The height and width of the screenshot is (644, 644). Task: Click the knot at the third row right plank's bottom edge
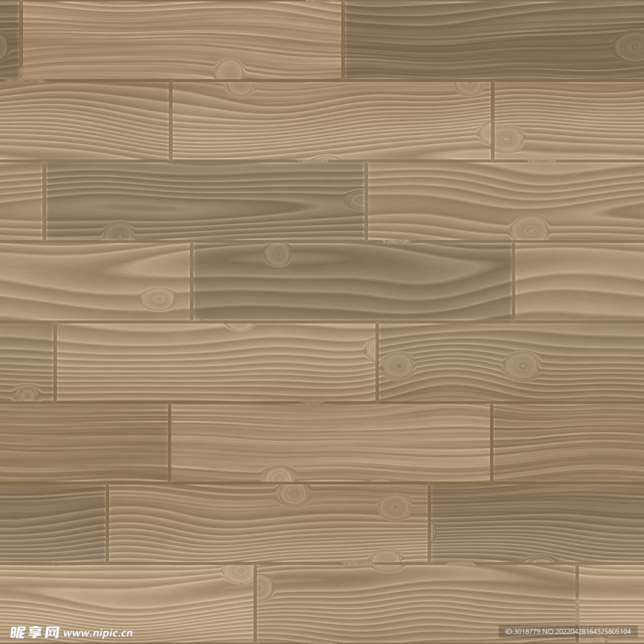[x=530, y=228]
